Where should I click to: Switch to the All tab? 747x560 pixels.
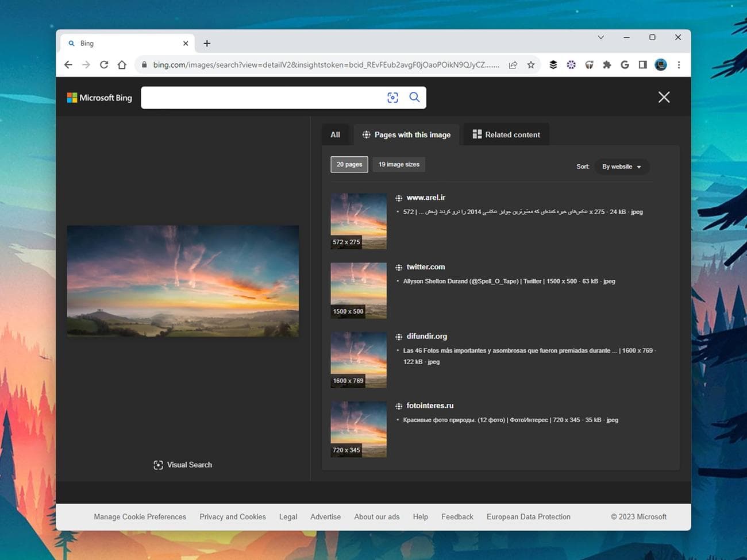point(335,134)
